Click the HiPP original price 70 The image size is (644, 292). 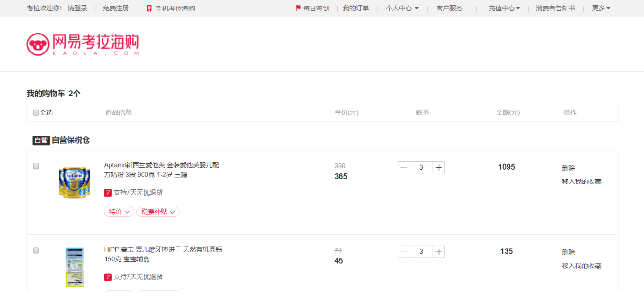[x=338, y=250]
